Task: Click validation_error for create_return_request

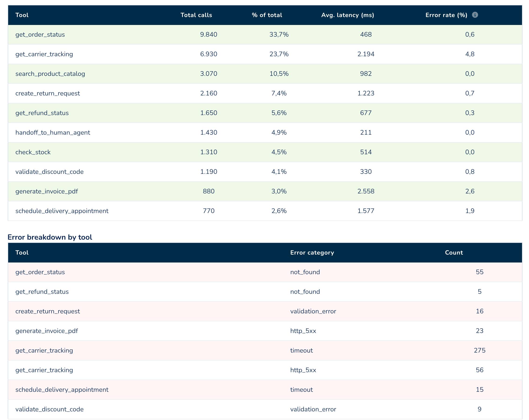Action: point(313,311)
